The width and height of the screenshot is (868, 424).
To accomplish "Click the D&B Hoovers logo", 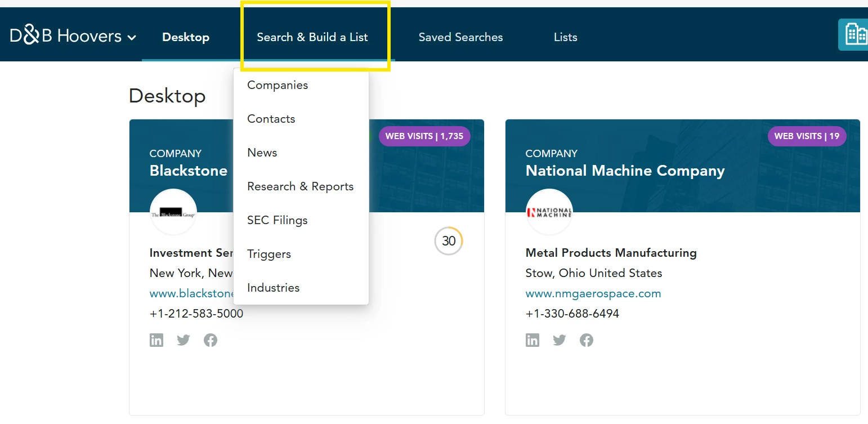I will (66, 36).
